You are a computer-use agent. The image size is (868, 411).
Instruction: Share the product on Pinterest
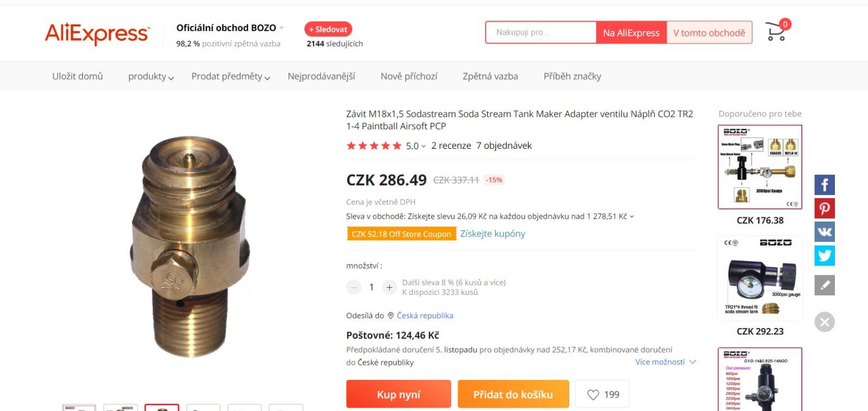pyautogui.click(x=824, y=208)
